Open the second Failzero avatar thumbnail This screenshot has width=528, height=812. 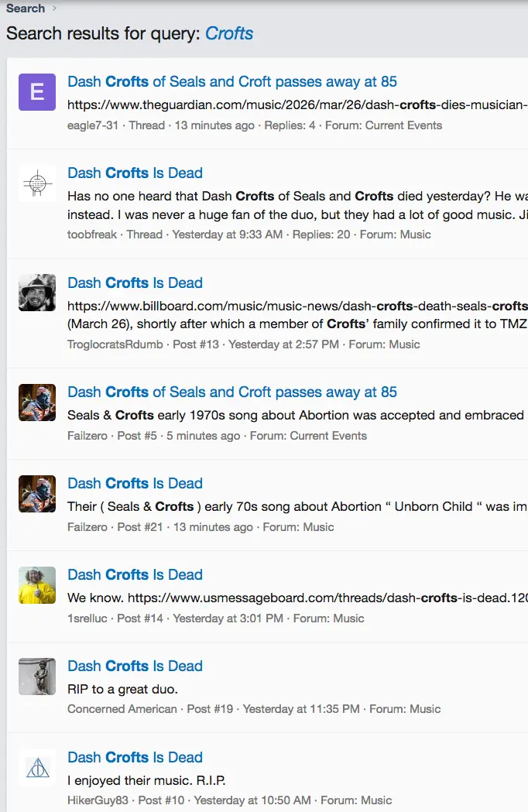[x=36, y=493]
